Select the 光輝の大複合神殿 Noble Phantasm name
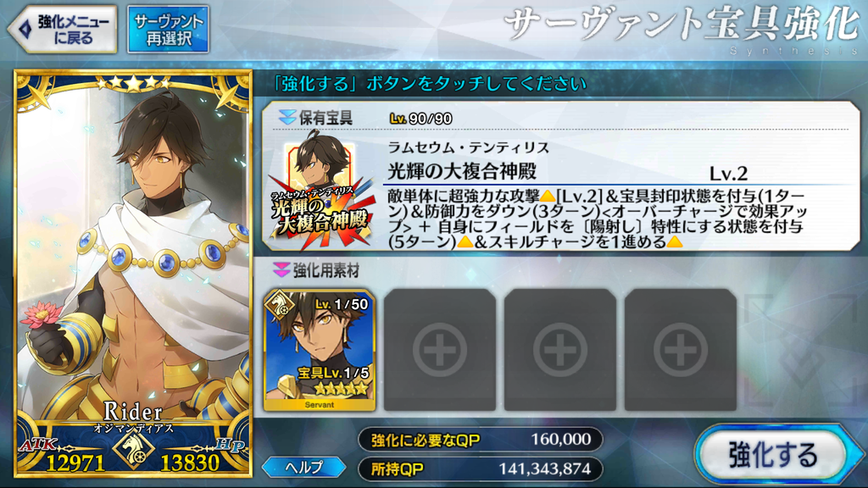The height and width of the screenshot is (488, 868). click(462, 171)
